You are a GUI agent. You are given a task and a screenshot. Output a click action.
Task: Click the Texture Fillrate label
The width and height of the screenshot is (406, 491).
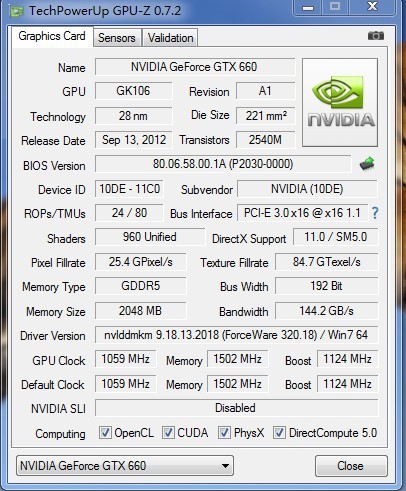click(234, 263)
